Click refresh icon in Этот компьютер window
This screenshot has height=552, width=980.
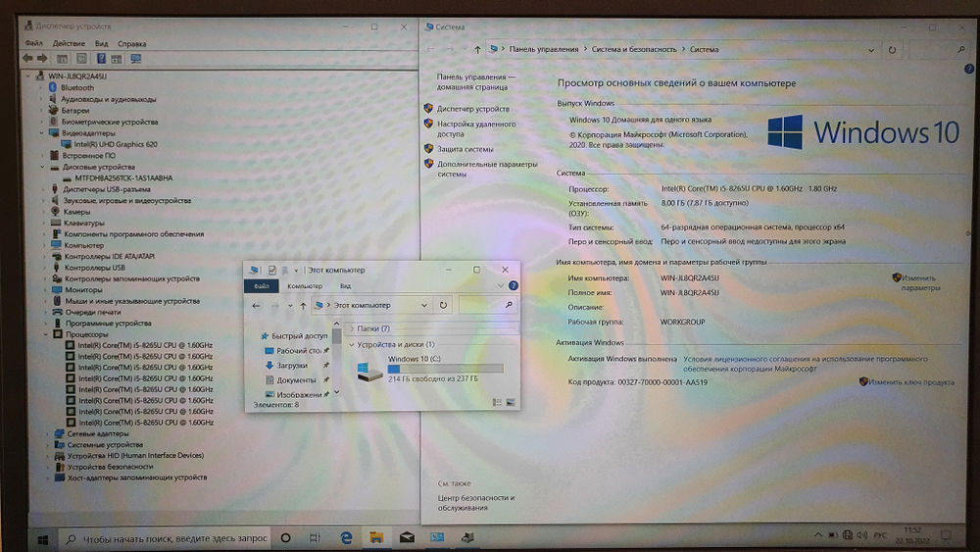(x=443, y=305)
